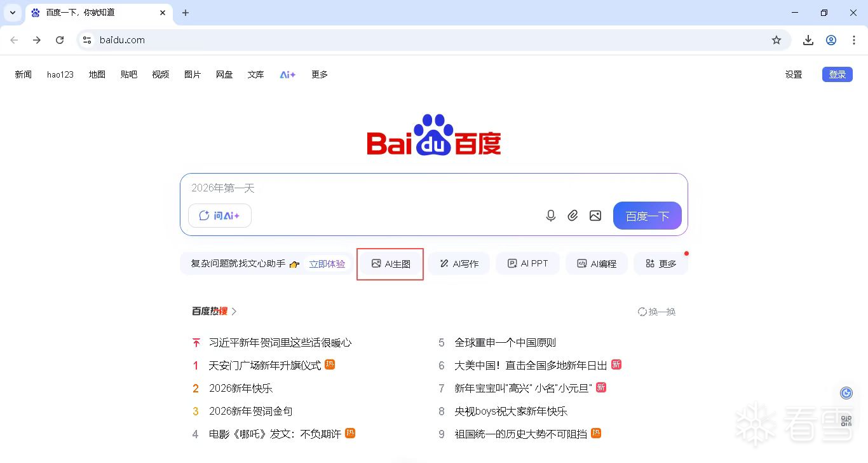Focus the search box showing 2026年第一天
The image size is (868, 463).
click(x=433, y=188)
